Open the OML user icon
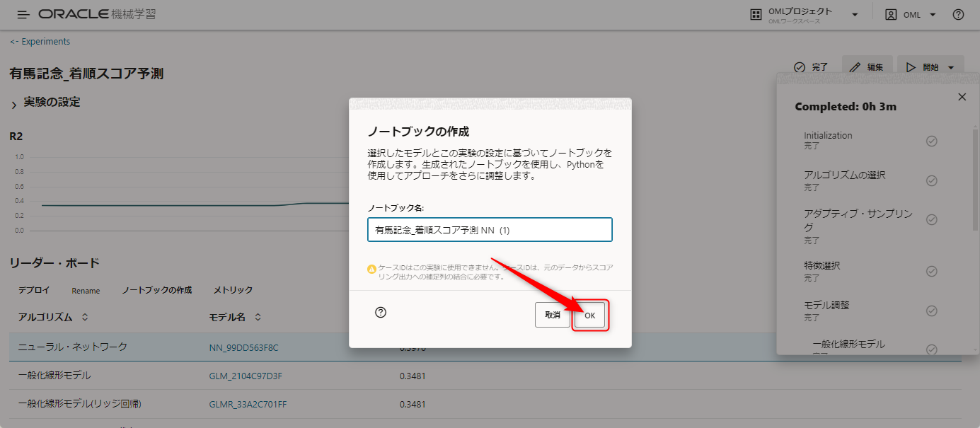Viewport: 980px width, 428px height. [x=891, y=14]
